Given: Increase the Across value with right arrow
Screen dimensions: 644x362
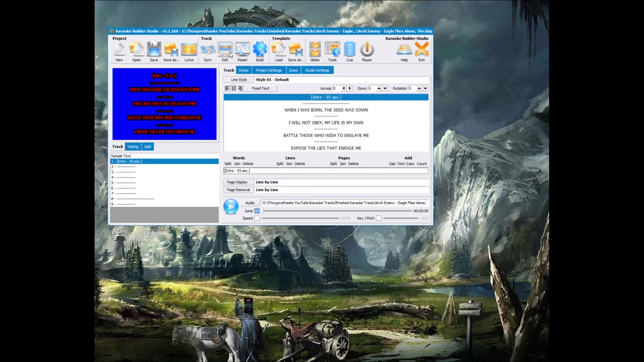Looking at the screenshot, I should point(350,88).
